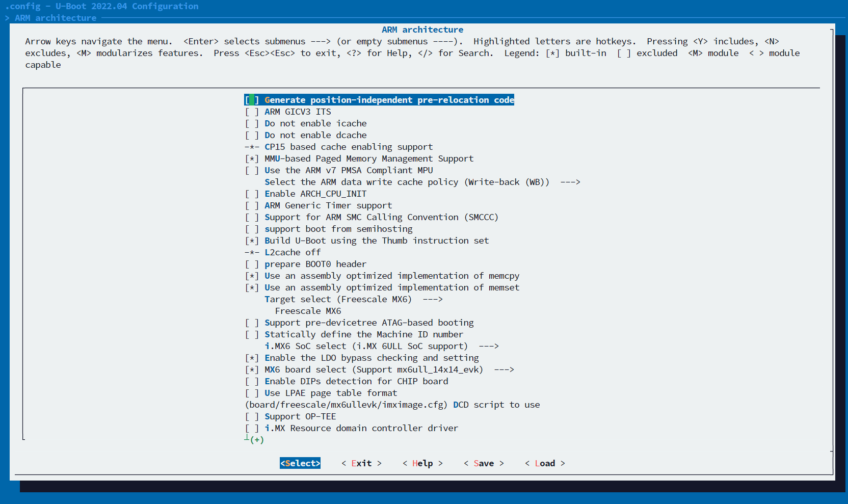Toggle Support OP-TEE option
Screen dimensions: 848x504
290,416
